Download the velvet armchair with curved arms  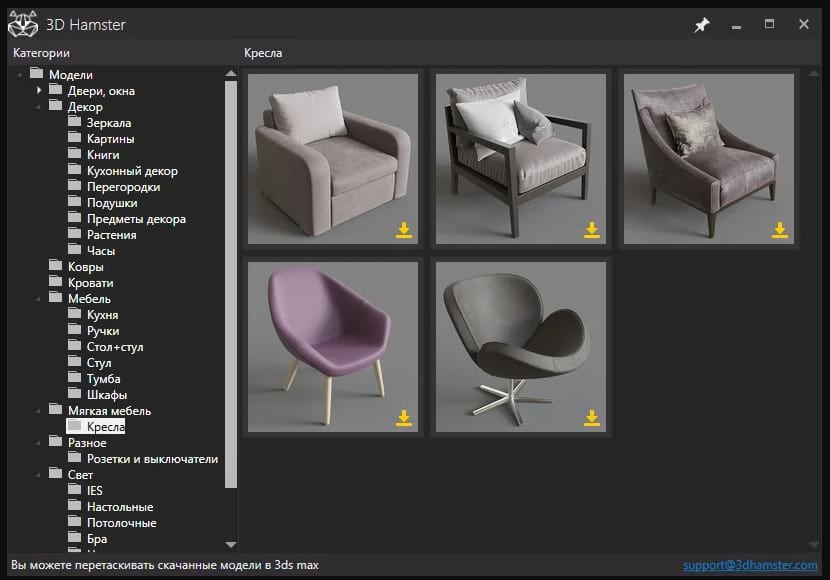tap(780, 230)
